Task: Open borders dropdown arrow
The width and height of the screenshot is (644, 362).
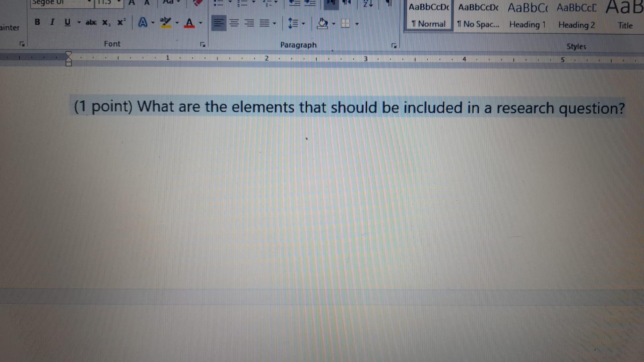Action: click(357, 24)
